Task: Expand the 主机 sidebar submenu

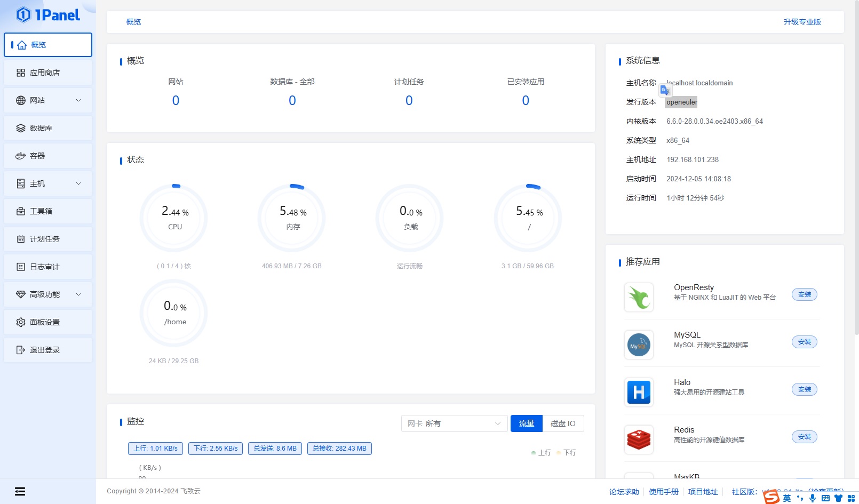Action: (78, 183)
